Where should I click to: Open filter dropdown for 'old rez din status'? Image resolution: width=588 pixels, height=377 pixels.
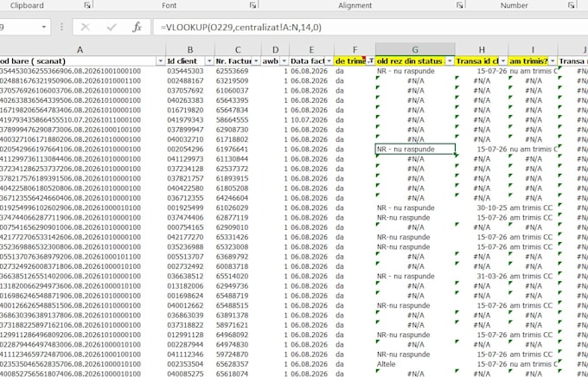point(450,61)
